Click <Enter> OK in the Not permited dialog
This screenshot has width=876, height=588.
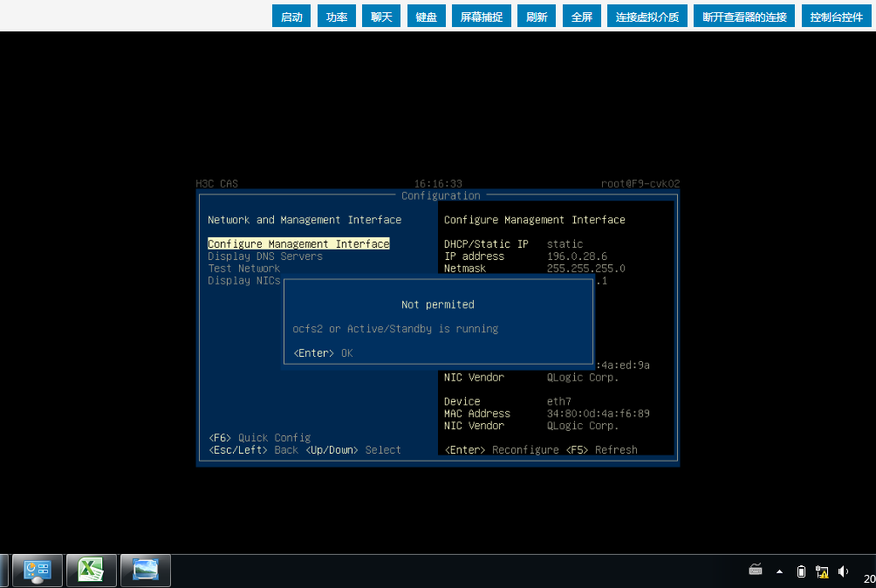coord(323,353)
